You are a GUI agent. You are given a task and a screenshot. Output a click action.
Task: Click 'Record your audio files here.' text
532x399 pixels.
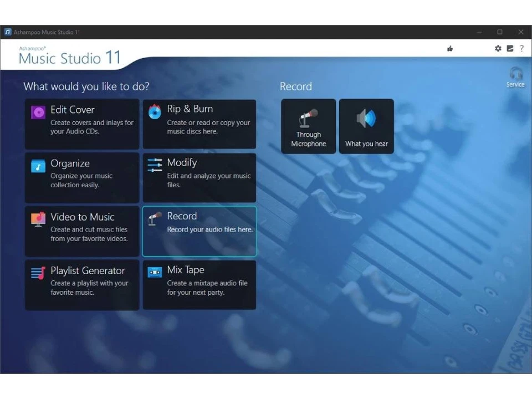[209, 229]
